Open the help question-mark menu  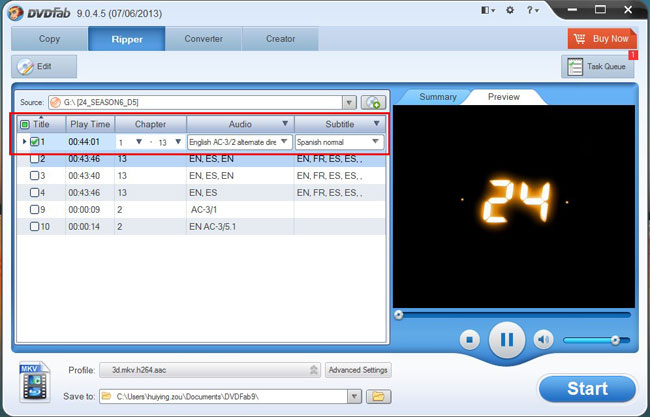point(532,10)
